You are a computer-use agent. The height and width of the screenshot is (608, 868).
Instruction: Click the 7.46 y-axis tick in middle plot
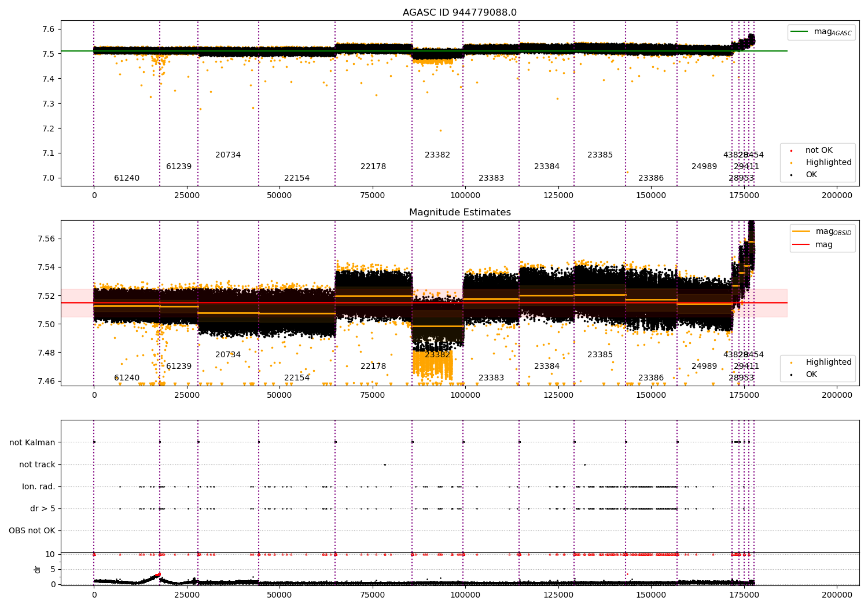tap(46, 381)
